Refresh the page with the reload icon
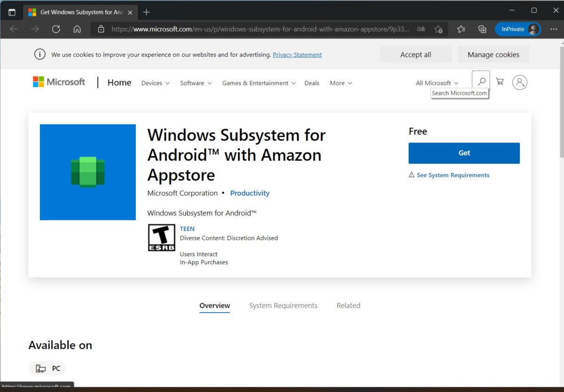 (56, 29)
